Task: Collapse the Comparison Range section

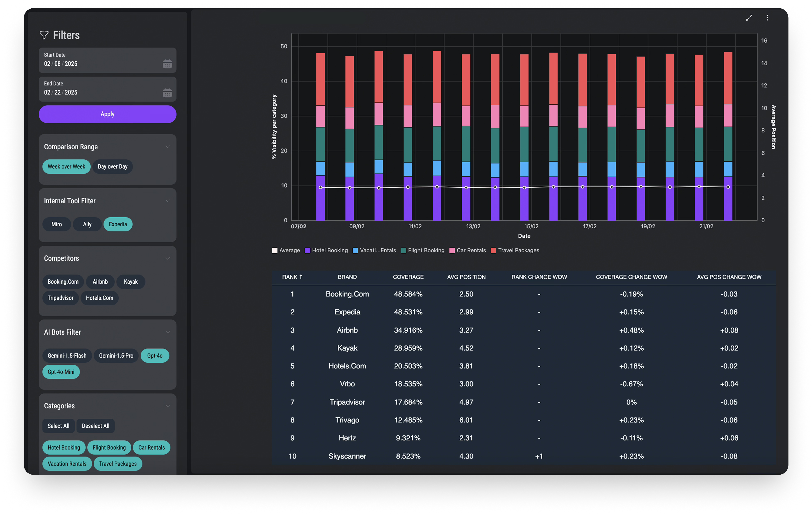Action: (168, 147)
